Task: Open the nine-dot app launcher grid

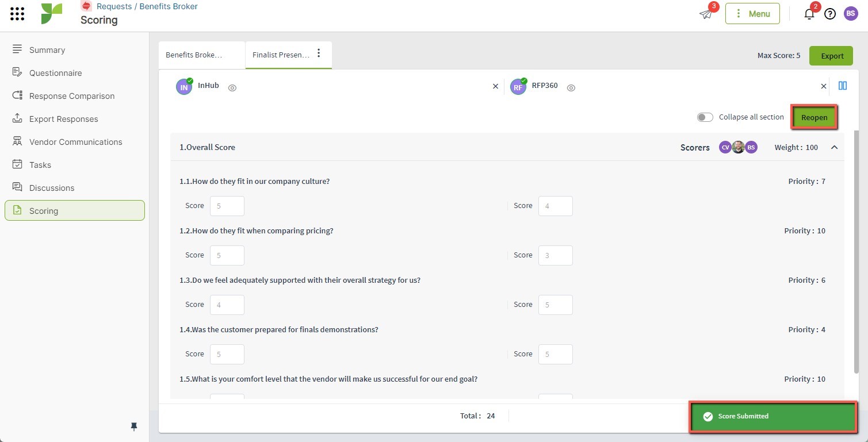Action: click(17, 14)
